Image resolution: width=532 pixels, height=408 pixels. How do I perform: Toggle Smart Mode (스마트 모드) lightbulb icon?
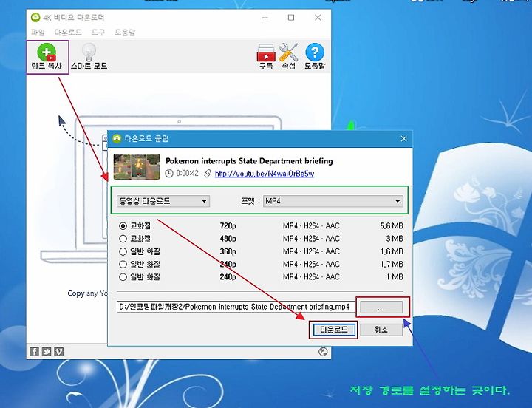89,57
